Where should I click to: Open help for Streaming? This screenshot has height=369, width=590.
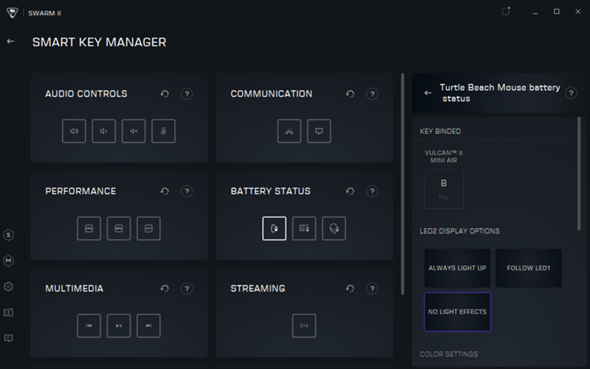372,289
